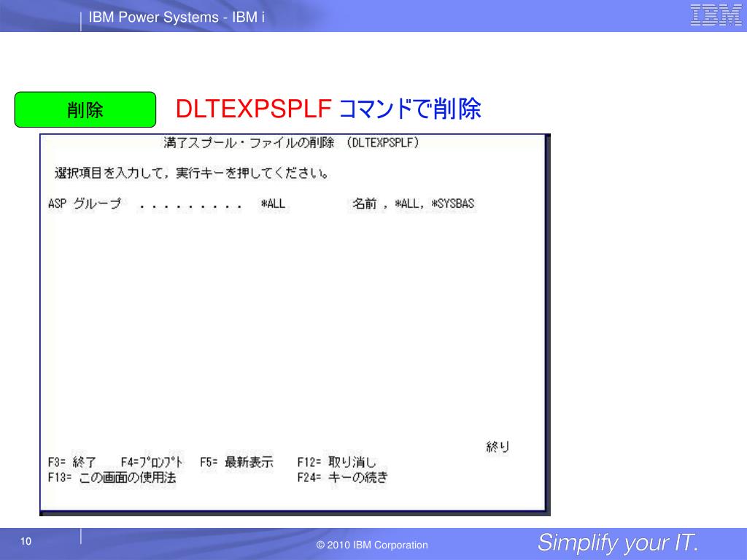Screen dimensions: 747x560
Task: Select the F4=プロンプト function key label
Action: click(152, 462)
